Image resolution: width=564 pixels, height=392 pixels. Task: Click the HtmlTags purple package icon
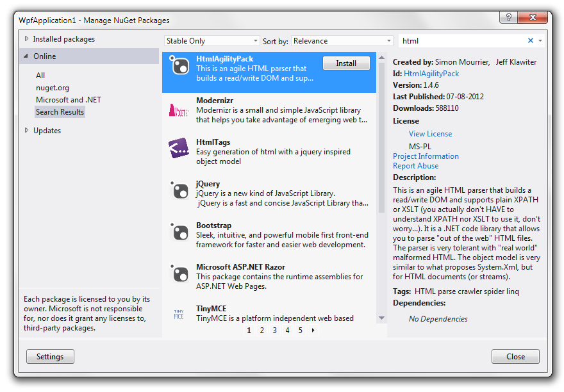179,148
